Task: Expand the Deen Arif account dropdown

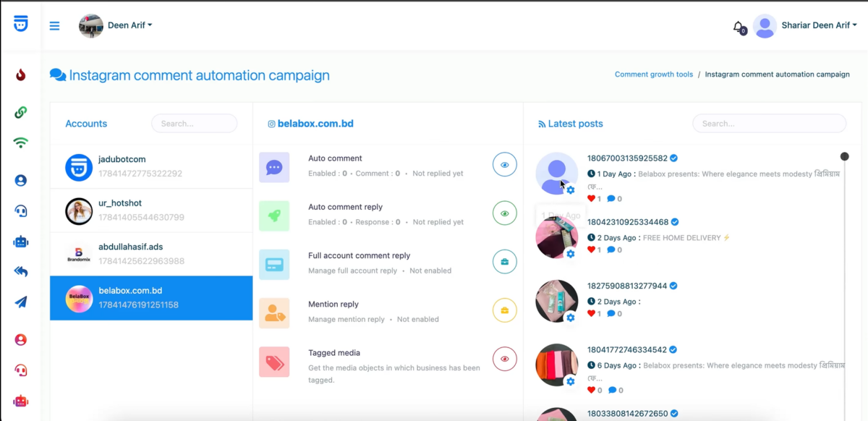Action: coord(130,25)
